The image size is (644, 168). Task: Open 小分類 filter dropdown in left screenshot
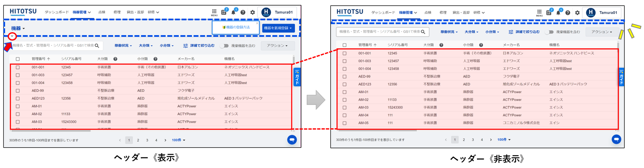[167, 45]
